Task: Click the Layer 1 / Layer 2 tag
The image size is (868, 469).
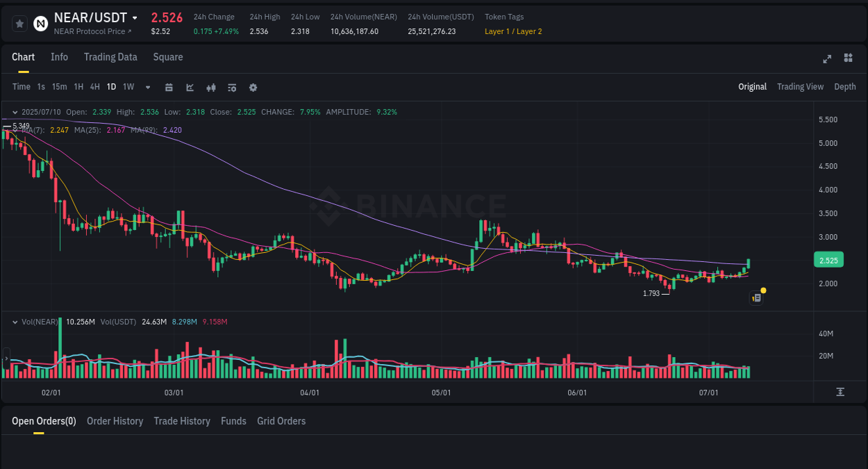Action: tap(513, 31)
